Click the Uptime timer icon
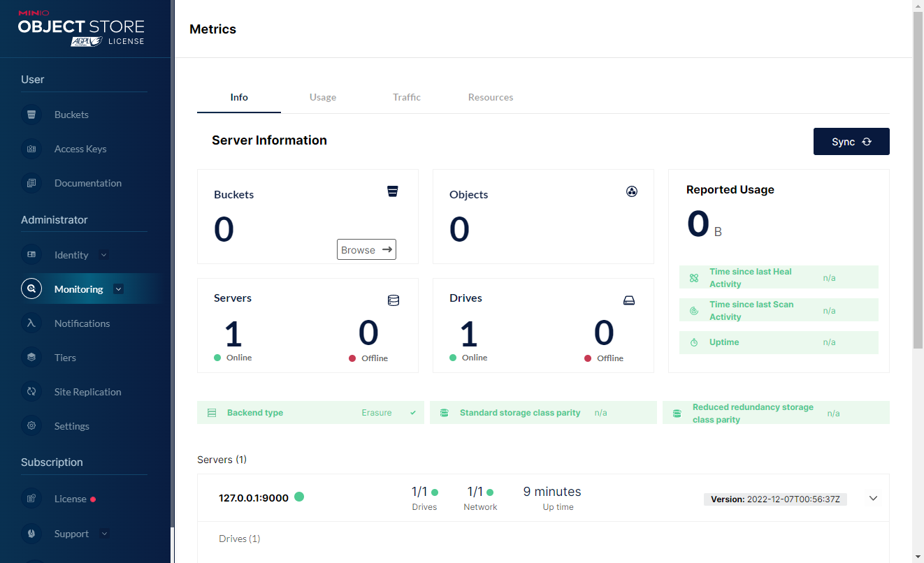Viewport: 924px width, 563px height. click(694, 342)
